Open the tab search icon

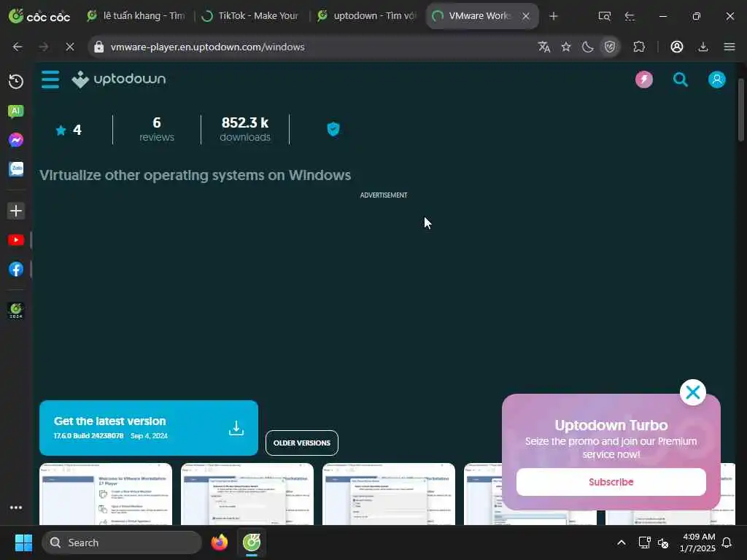(x=605, y=16)
